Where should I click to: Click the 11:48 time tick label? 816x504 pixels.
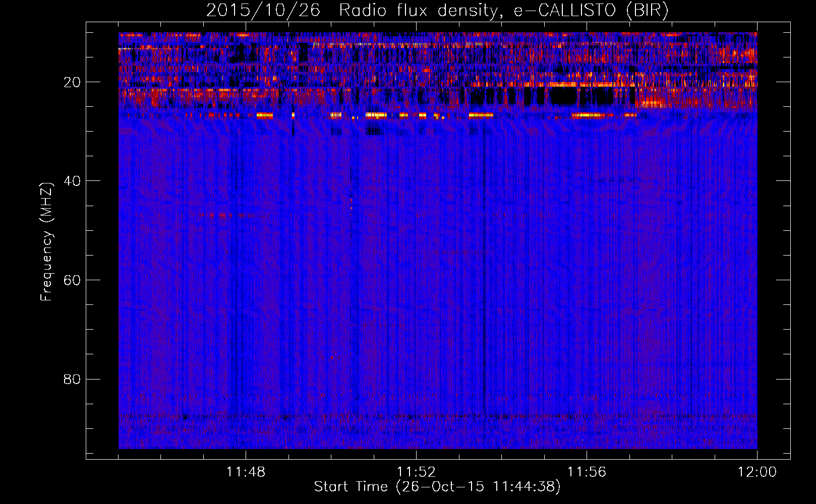(x=246, y=472)
